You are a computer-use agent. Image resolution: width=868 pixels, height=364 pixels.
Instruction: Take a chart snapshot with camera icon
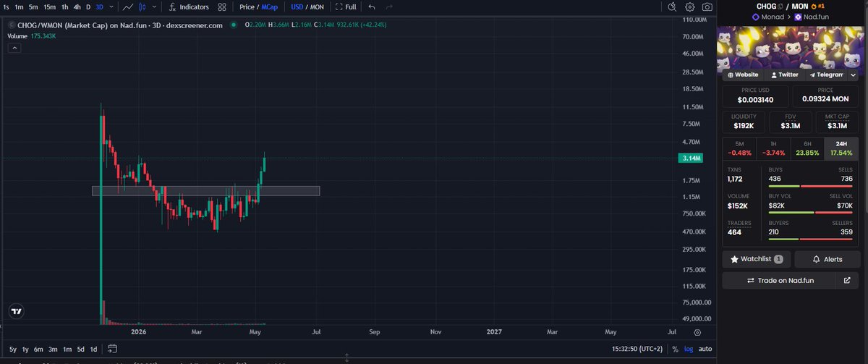pos(707,7)
